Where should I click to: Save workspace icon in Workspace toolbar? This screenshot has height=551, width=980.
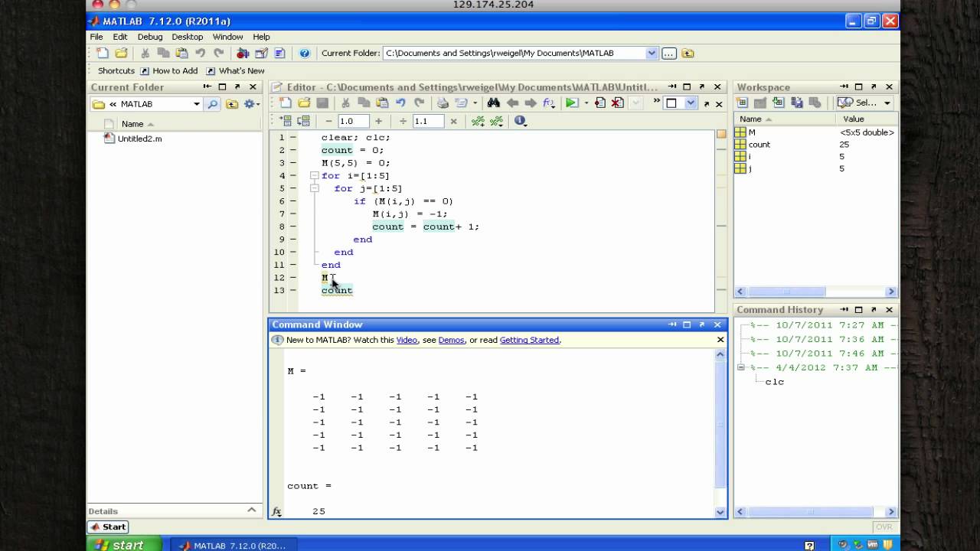tap(797, 103)
